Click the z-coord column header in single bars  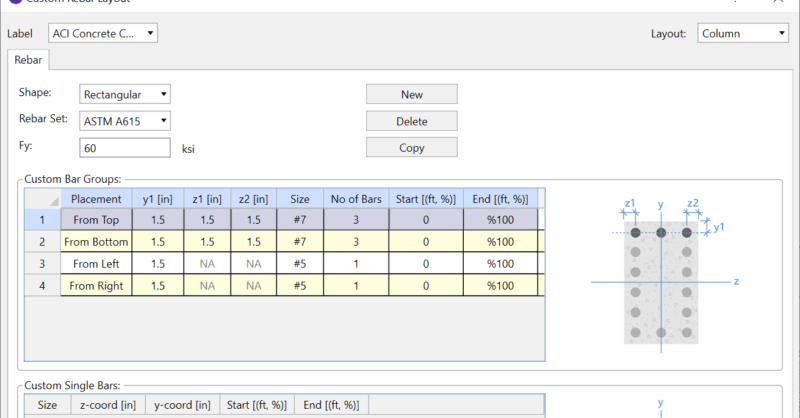107,405
